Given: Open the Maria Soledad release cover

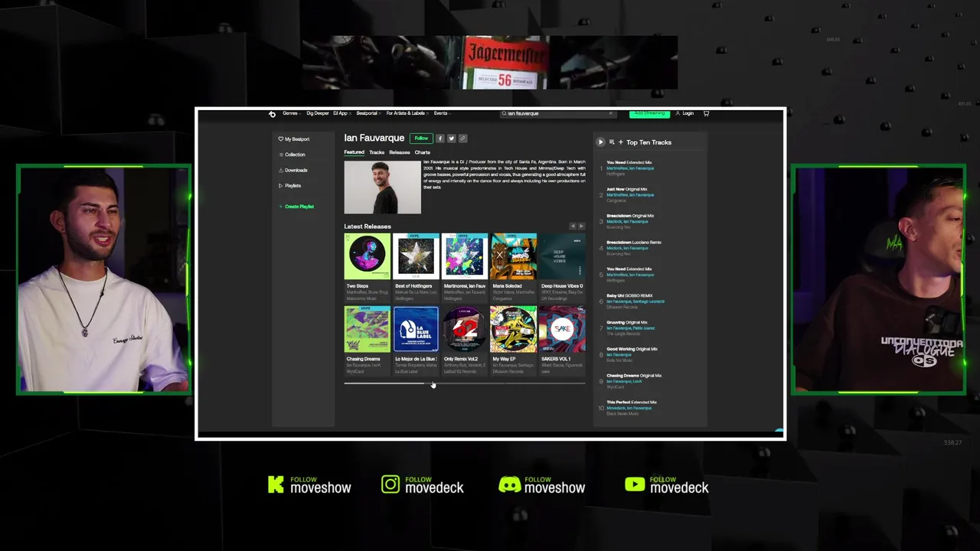Looking at the screenshot, I should (513, 256).
